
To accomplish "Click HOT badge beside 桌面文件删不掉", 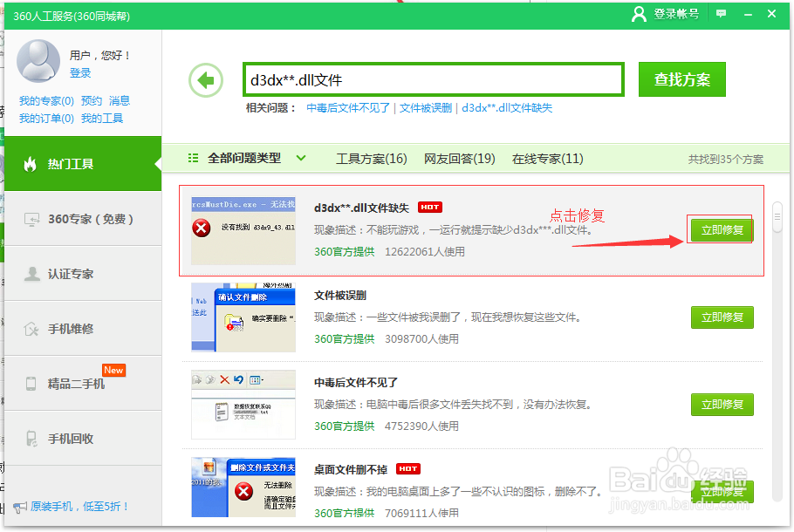I will [x=408, y=468].
